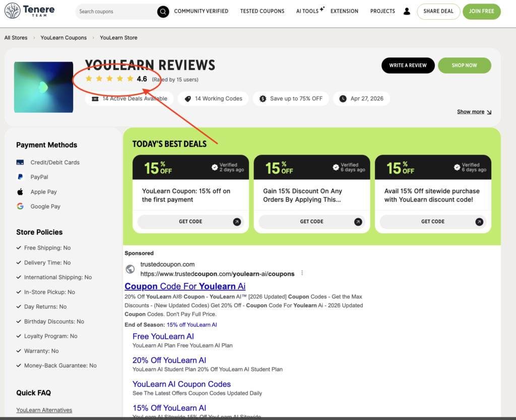516x420 pixels.
Task: Click Apr 27, 2026 date pill
Action: [x=361, y=99]
